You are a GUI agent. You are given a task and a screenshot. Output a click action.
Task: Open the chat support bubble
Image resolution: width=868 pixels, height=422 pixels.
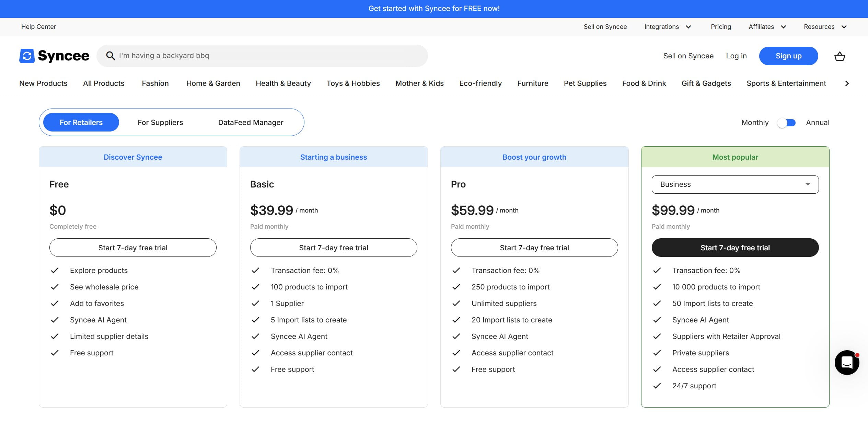pyautogui.click(x=847, y=362)
